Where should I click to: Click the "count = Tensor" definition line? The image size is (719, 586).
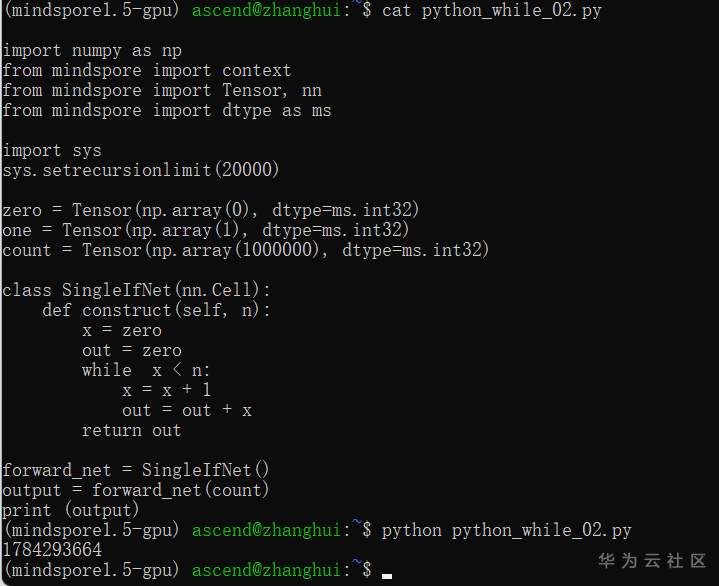click(x=246, y=250)
